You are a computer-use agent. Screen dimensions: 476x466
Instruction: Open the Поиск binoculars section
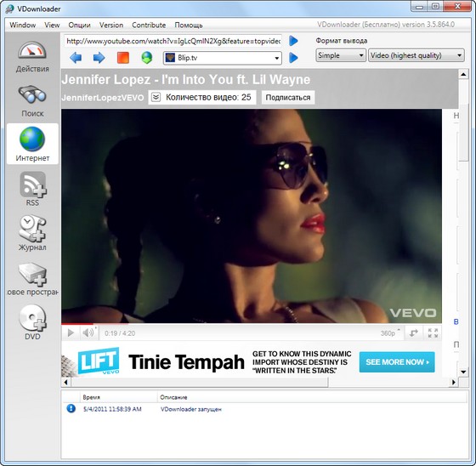[32, 101]
